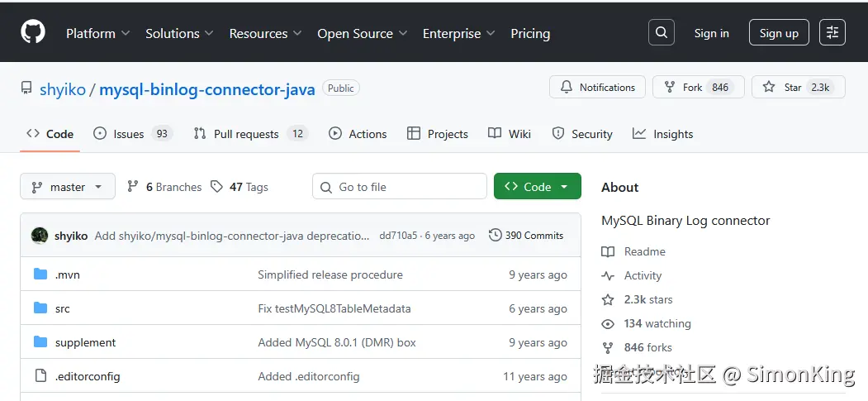This screenshot has height=401, width=868.
Task: Click the GitHub logo icon
Action: click(33, 33)
